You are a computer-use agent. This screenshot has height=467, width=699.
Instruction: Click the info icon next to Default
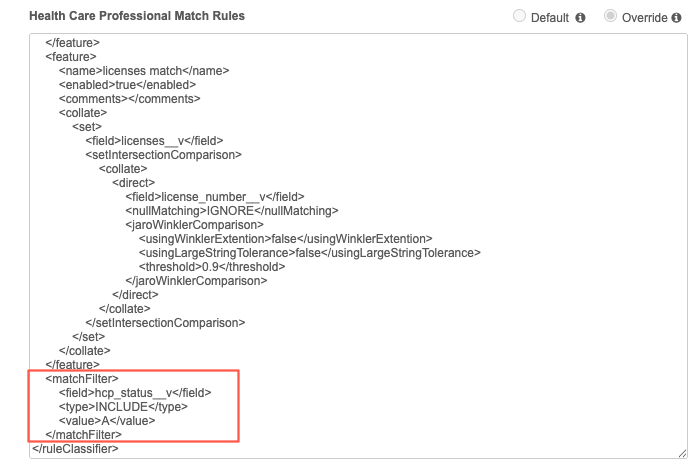point(580,18)
